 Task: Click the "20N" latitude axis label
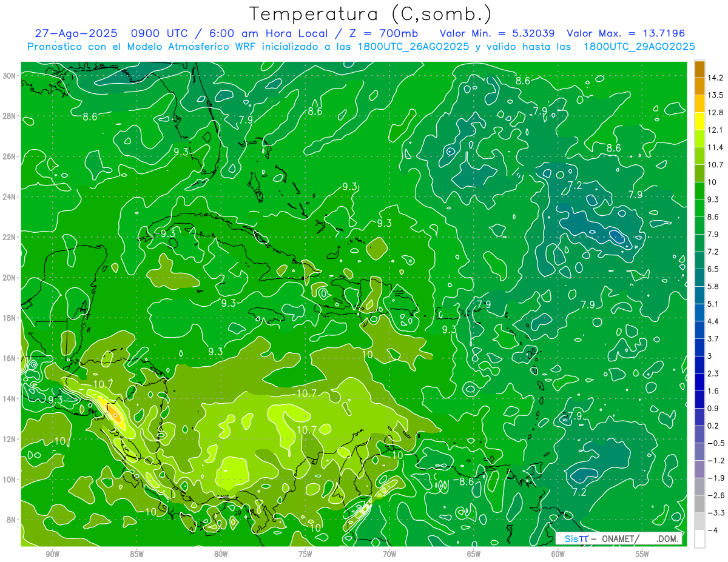(x=10, y=278)
